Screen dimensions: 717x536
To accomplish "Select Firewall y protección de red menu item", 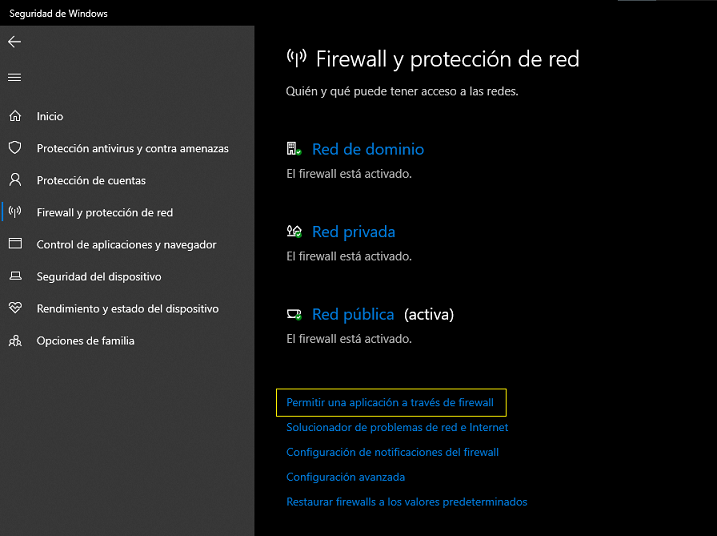I will (105, 212).
